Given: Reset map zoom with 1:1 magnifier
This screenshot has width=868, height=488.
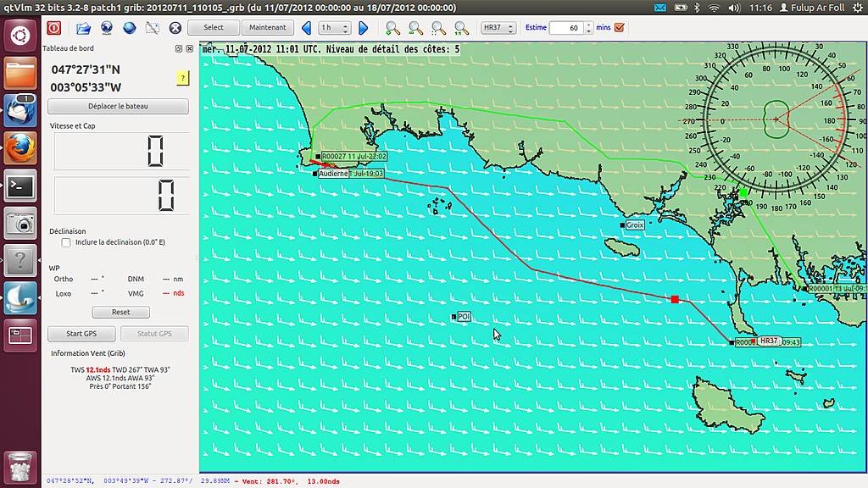Looking at the screenshot, I should click(461, 28).
